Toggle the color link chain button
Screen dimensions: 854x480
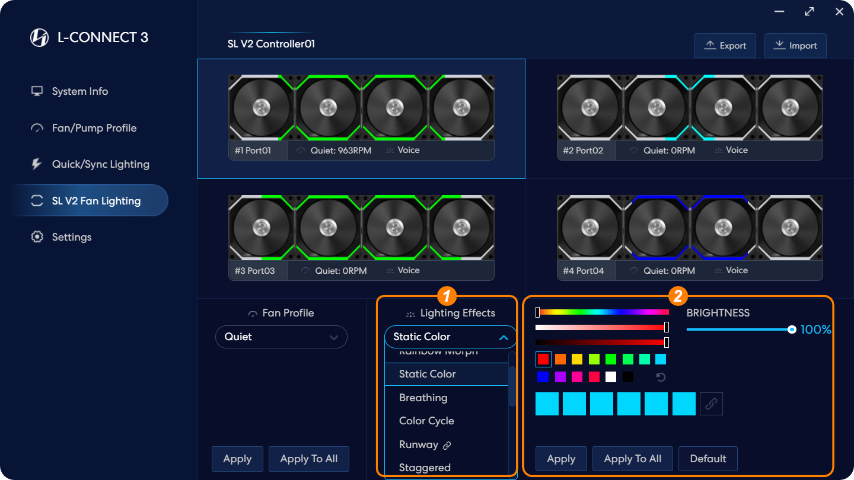(x=711, y=403)
